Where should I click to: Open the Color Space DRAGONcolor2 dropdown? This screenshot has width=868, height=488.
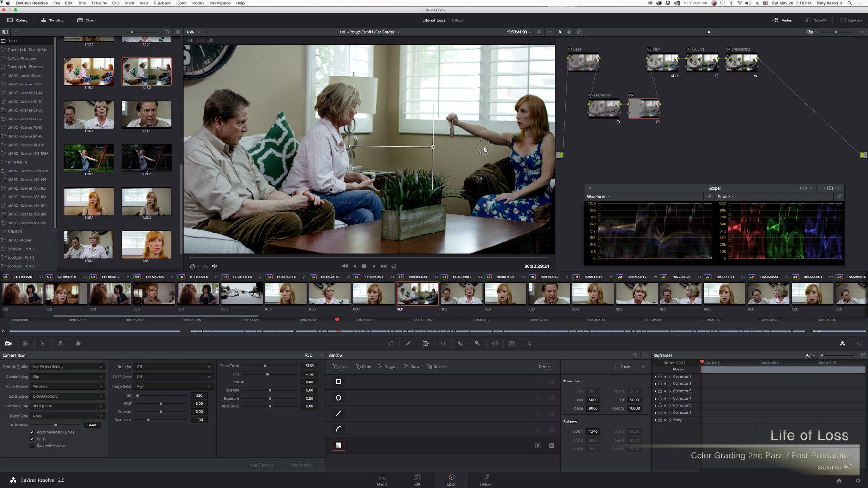pos(67,396)
